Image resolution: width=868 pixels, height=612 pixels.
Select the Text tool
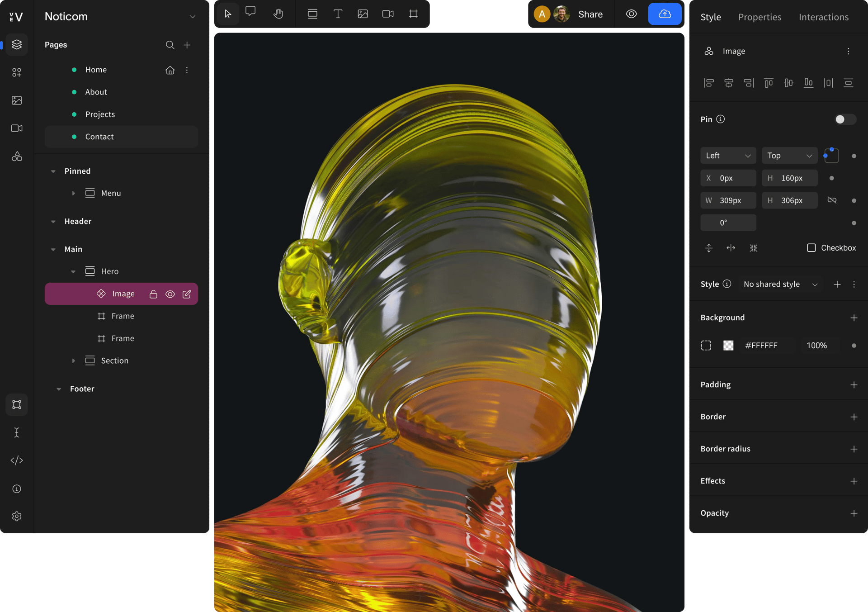(x=338, y=14)
